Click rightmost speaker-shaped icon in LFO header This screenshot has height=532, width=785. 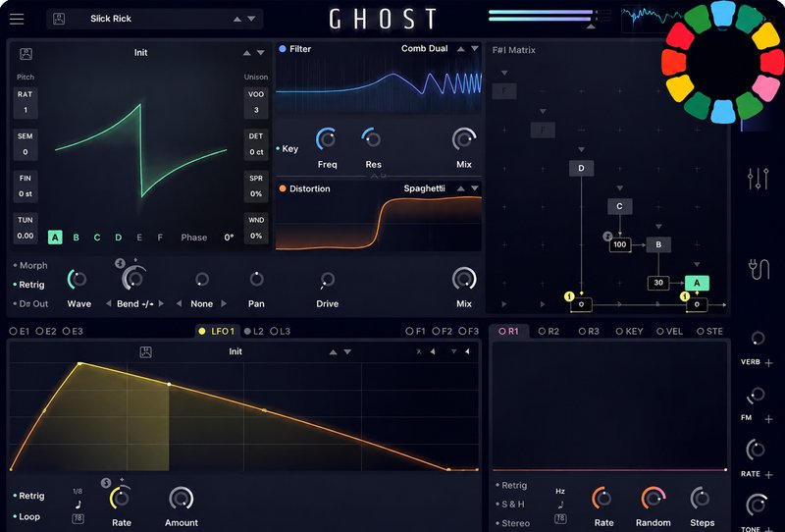coord(467,351)
